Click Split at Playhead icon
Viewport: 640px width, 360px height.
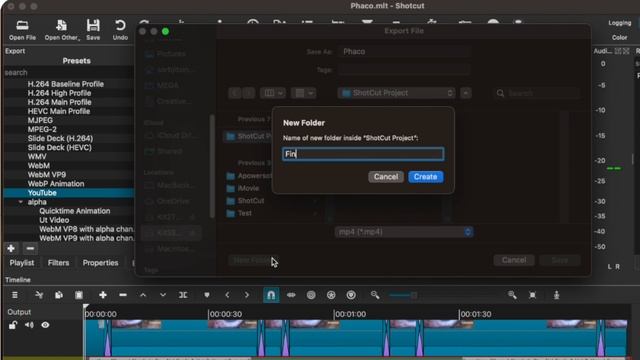pos(183,295)
